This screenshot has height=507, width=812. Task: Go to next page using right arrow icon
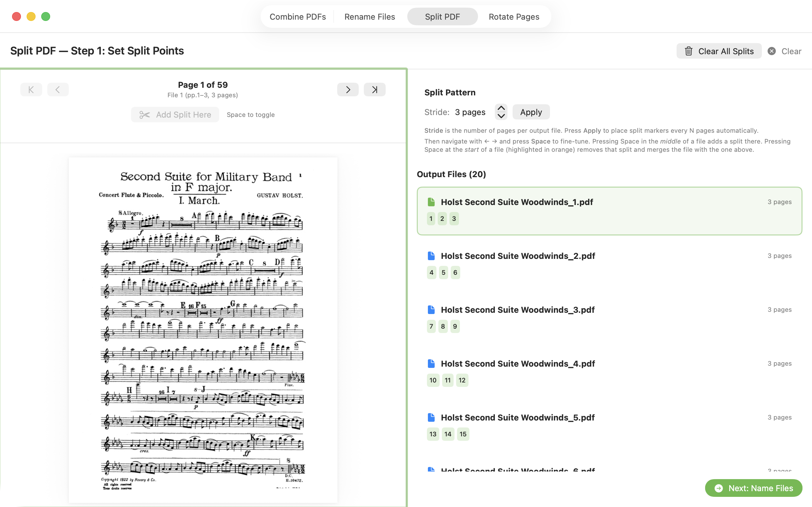point(347,89)
